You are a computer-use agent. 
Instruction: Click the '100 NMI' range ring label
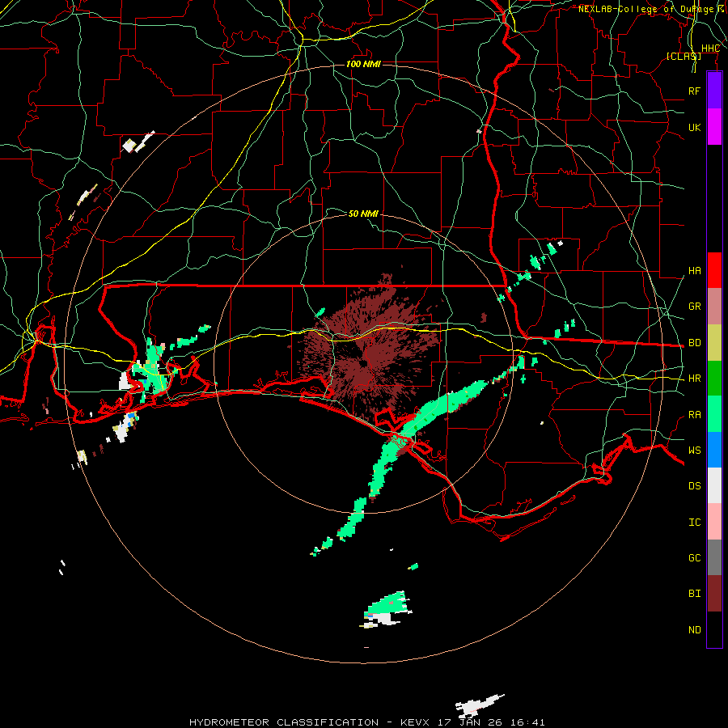click(x=363, y=64)
